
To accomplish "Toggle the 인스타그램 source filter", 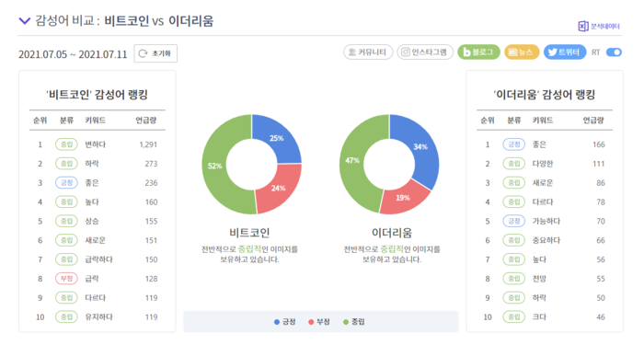I will tap(425, 52).
